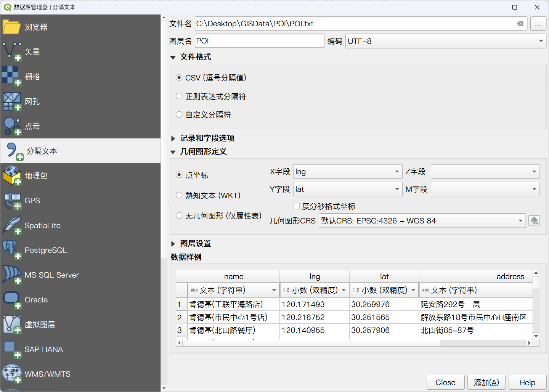Select the 网孔 mesh layer icon
Screen dimensions: 549x392
point(12,101)
